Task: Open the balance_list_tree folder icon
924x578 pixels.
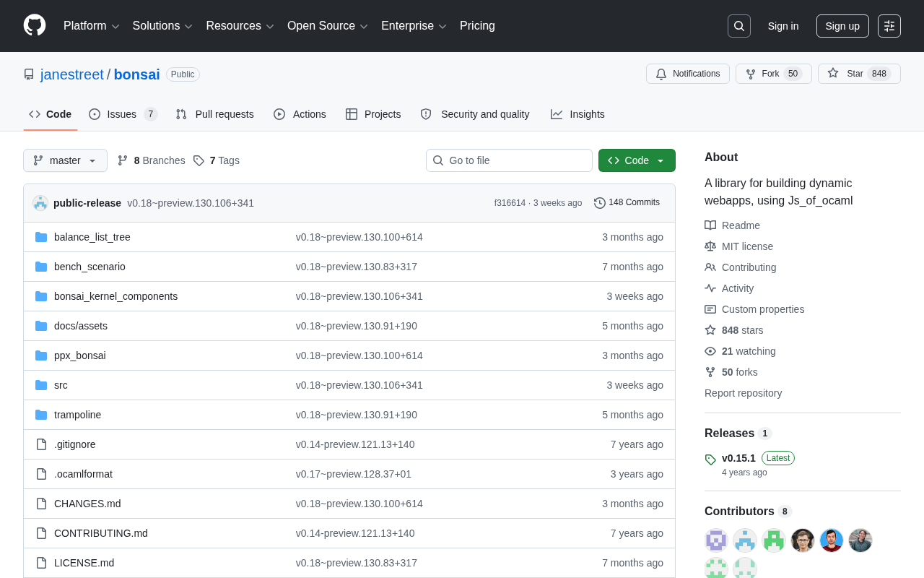Action: [41, 237]
